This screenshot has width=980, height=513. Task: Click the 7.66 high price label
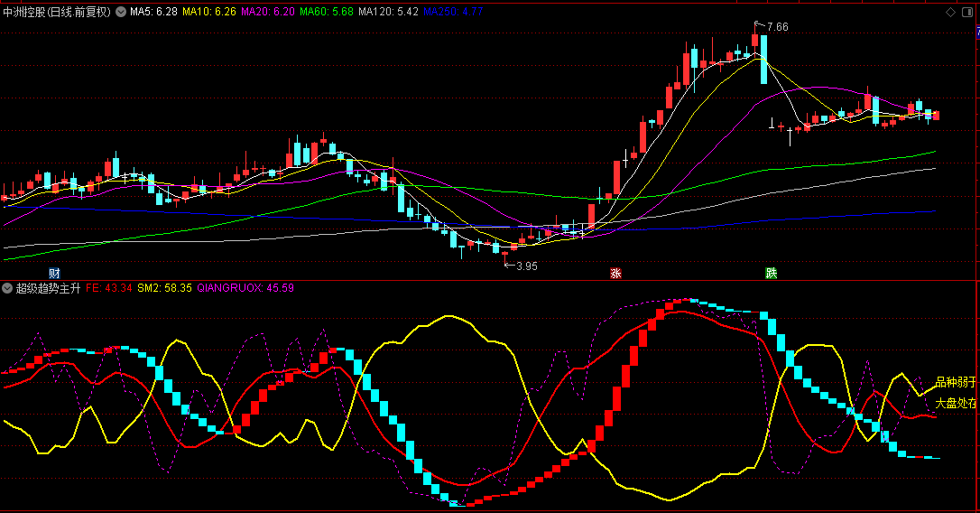(x=778, y=27)
